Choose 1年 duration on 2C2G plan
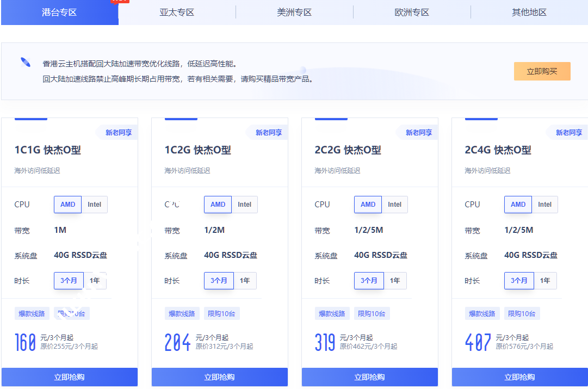Viewport: 588px width, 389px height. pos(395,281)
